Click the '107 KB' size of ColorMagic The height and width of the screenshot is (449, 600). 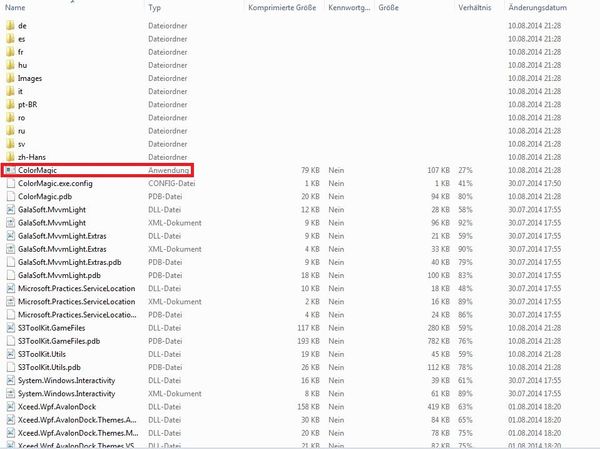[439, 170]
